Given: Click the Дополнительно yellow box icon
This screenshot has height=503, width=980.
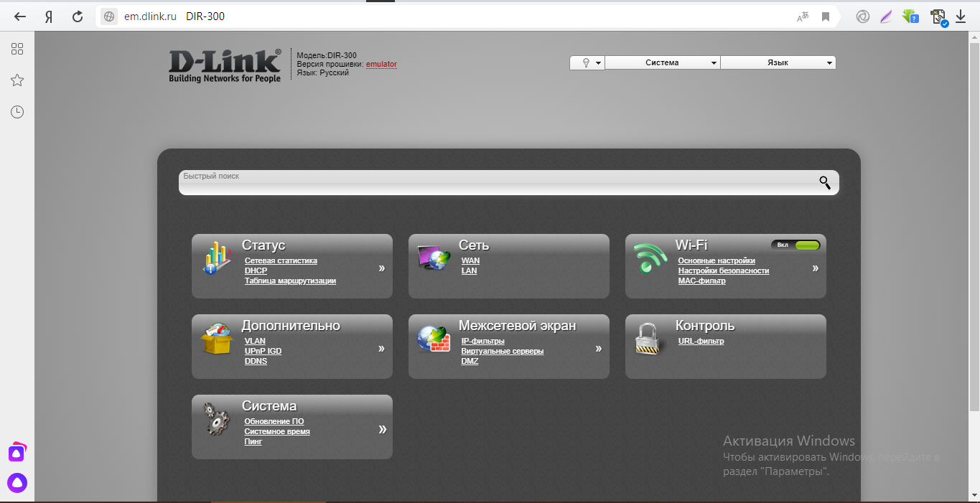Looking at the screenshot, I should point(217,339).
